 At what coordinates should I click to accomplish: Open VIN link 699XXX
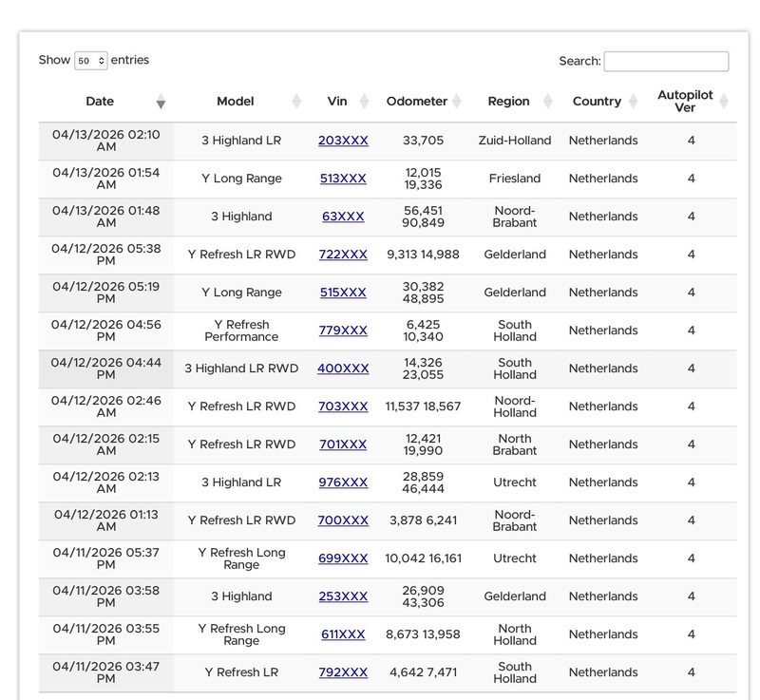coord(343,558)
